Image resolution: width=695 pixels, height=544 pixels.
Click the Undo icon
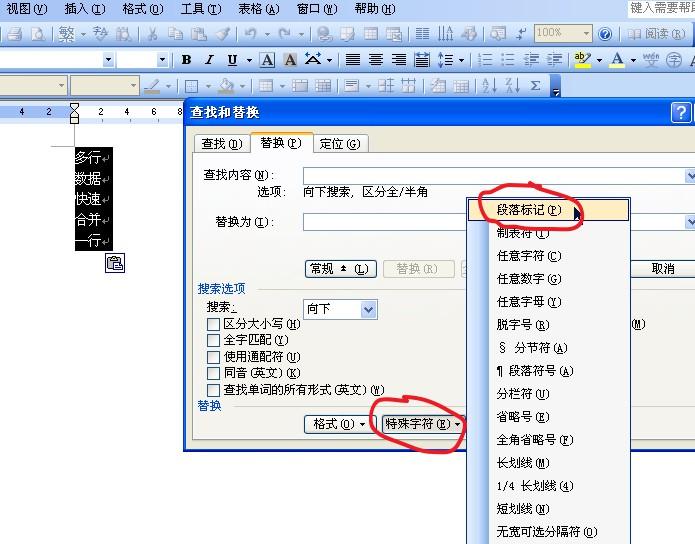250,34
